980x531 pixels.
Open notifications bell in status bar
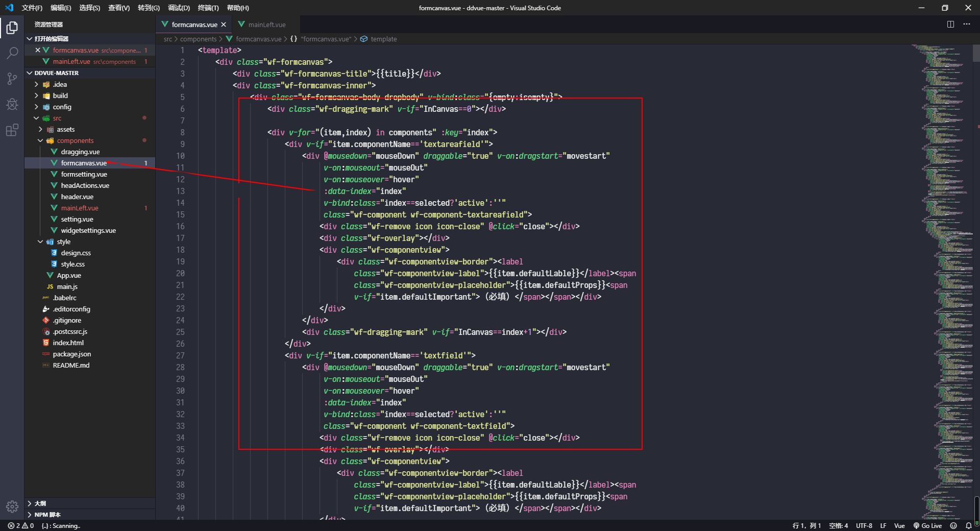click(969, 525)
